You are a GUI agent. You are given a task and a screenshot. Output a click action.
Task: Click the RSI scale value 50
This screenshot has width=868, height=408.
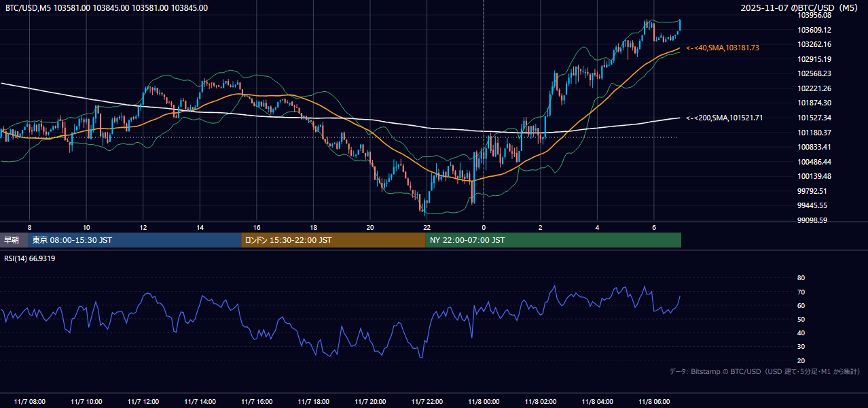801,319
